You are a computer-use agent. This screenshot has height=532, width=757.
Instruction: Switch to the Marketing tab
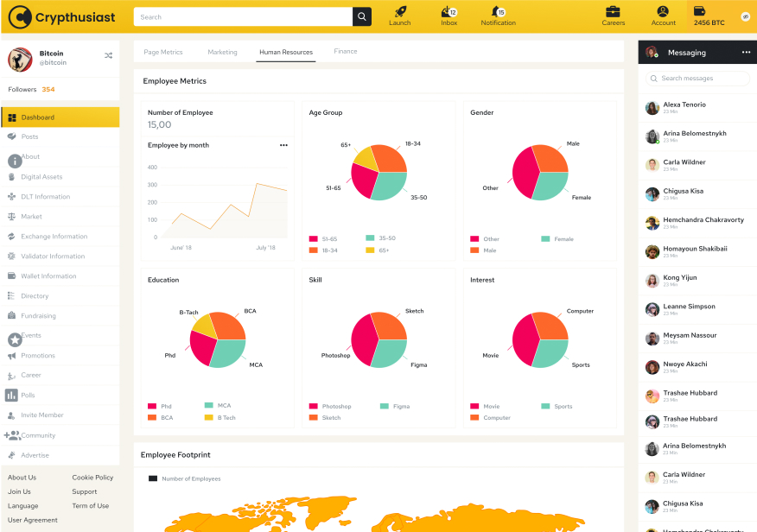(x=222, y=53)
